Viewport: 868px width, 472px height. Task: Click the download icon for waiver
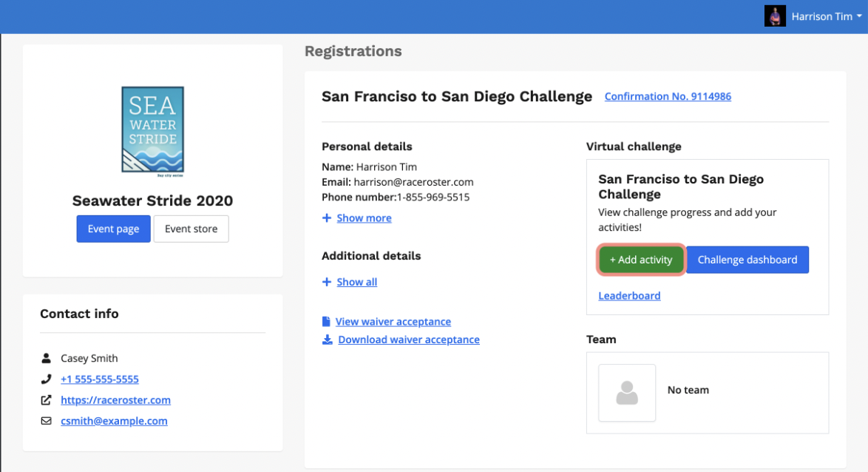click(x=327, y=340)
